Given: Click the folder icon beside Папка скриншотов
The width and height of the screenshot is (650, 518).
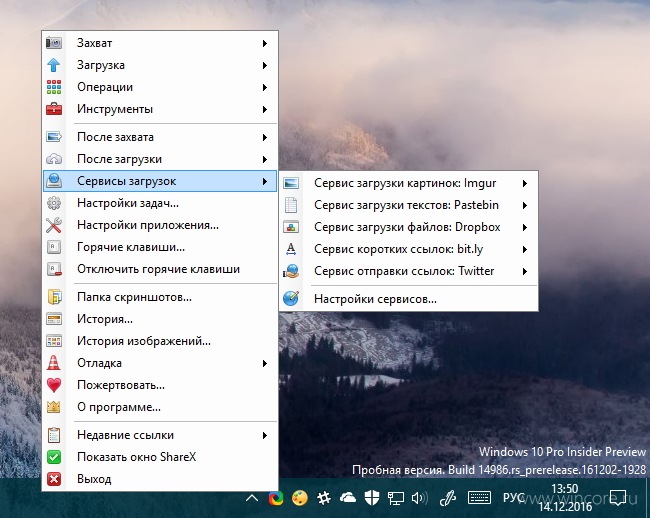Looking at the screenshot, I should tap(54, 297).
